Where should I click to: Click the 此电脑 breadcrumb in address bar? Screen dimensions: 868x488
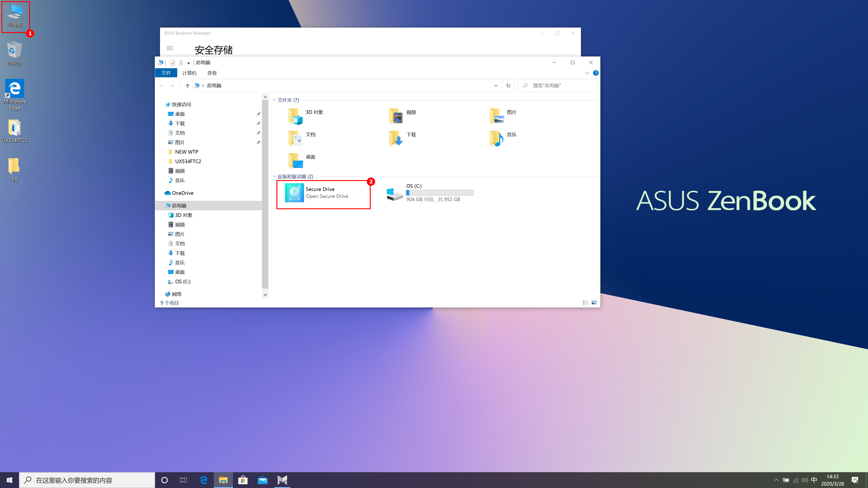pyautogui.click(x=214, y=86)
